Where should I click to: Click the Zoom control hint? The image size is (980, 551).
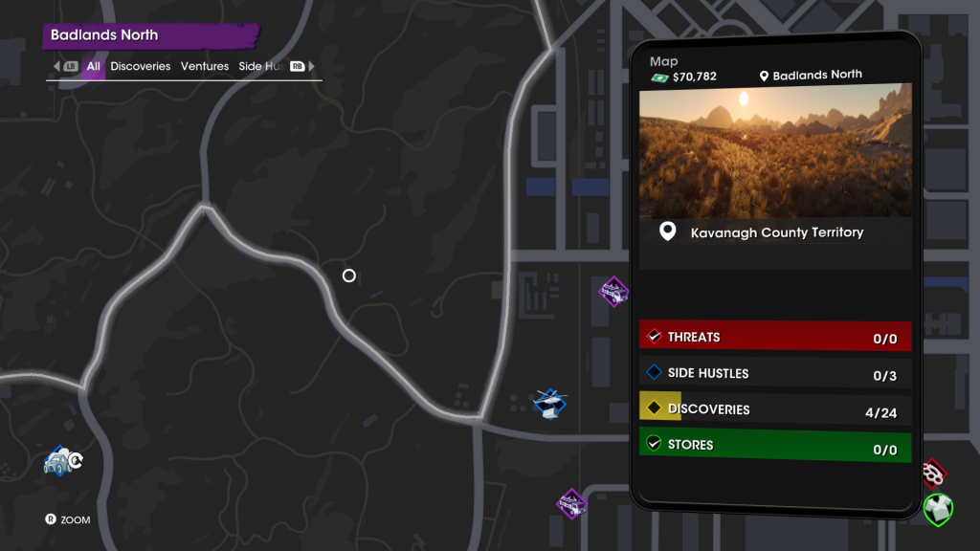coord(68,519)
